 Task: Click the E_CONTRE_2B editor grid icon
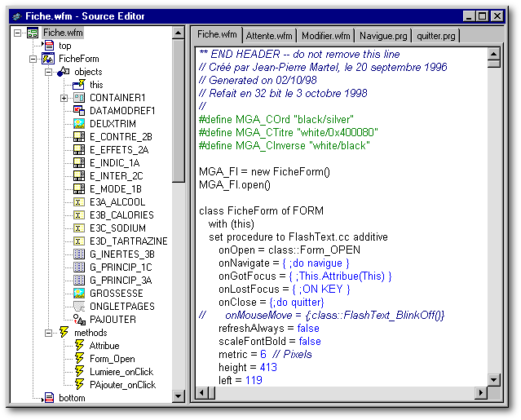click(x=79, y=136)
